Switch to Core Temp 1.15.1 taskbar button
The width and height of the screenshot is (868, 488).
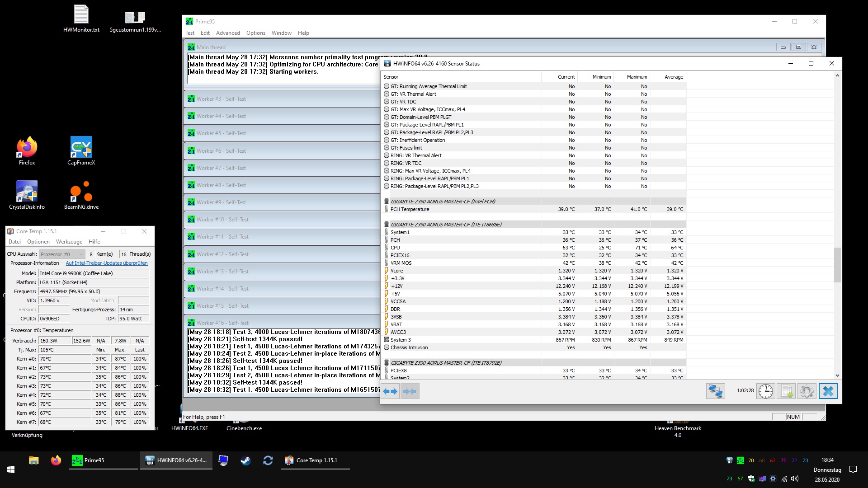(316, 460)
